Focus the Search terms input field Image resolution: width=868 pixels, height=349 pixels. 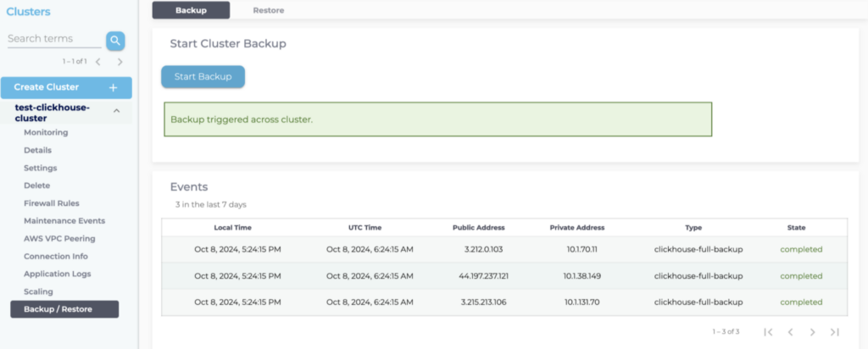point(53,39)
